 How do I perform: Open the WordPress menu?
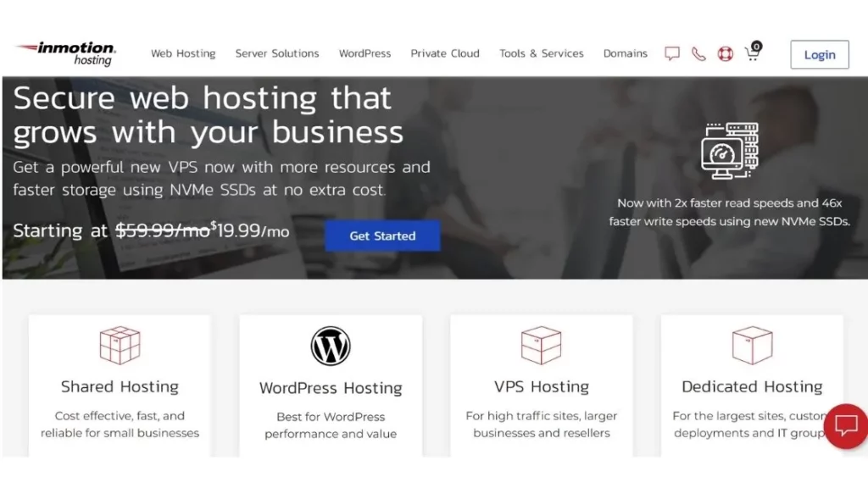pyautogui.click(x=364, y=53)
